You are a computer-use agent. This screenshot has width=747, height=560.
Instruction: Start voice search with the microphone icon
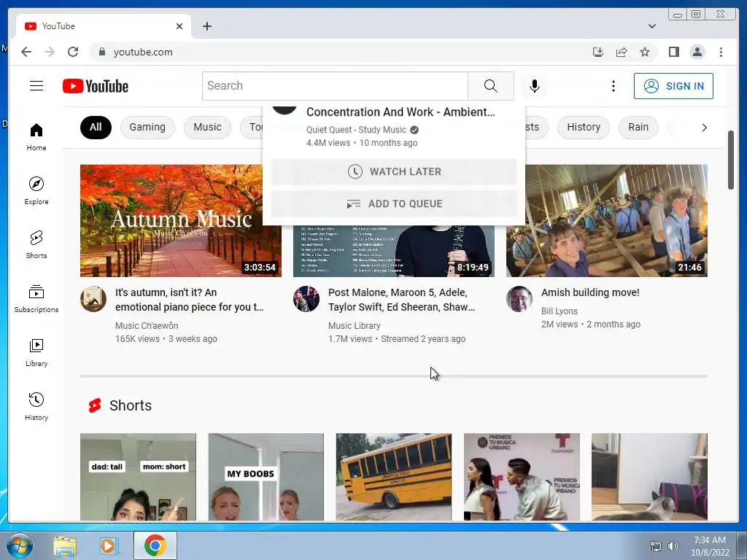[535, 86]
